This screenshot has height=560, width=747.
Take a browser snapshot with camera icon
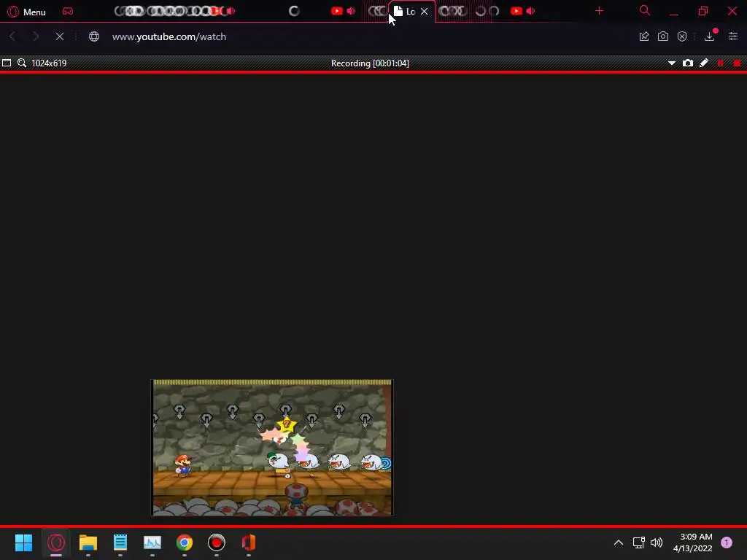pos(663,36)
